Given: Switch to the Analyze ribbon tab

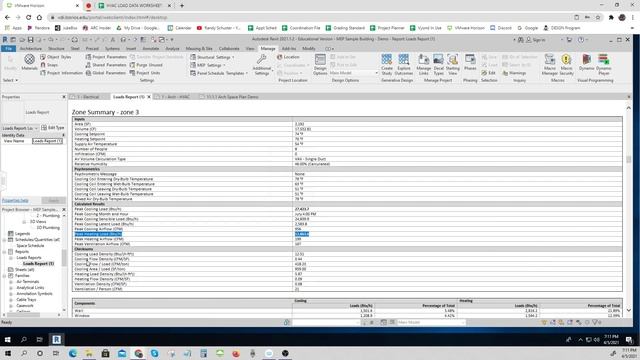Looking at the screenshot, I should point(172,49).
